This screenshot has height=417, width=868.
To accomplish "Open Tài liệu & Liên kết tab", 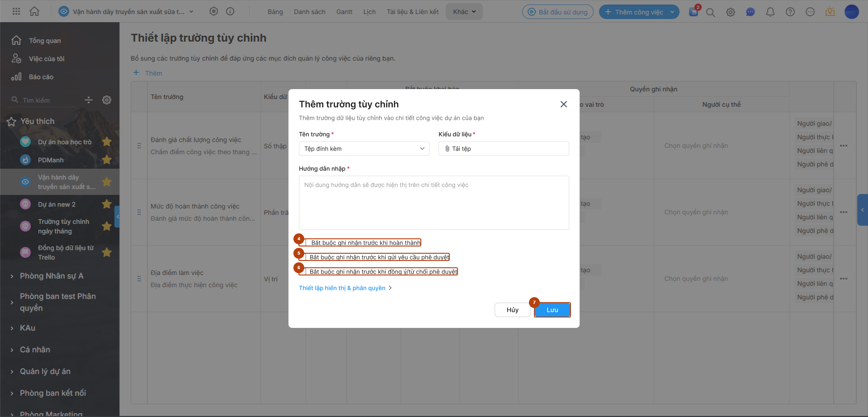I will [x=412, y=12].
